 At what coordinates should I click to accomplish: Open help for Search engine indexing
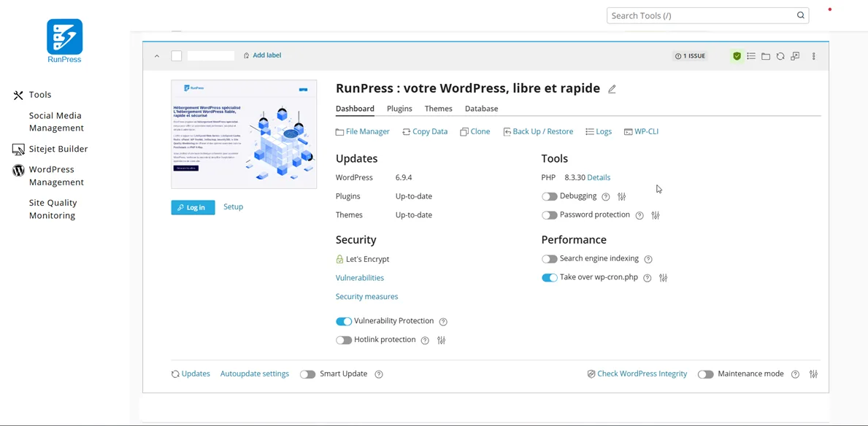(648, 259)
